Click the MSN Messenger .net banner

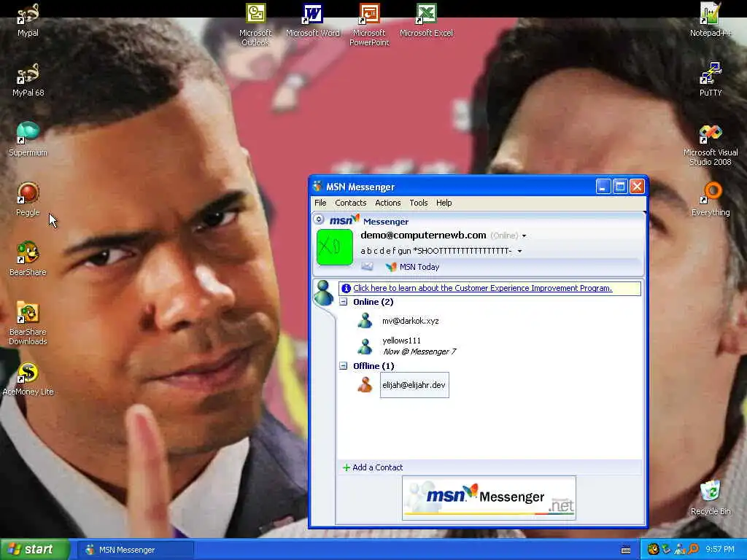489,498
